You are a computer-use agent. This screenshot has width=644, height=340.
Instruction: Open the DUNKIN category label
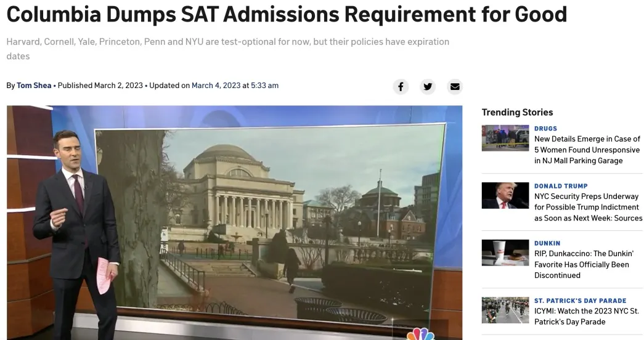tap(547, 243)
